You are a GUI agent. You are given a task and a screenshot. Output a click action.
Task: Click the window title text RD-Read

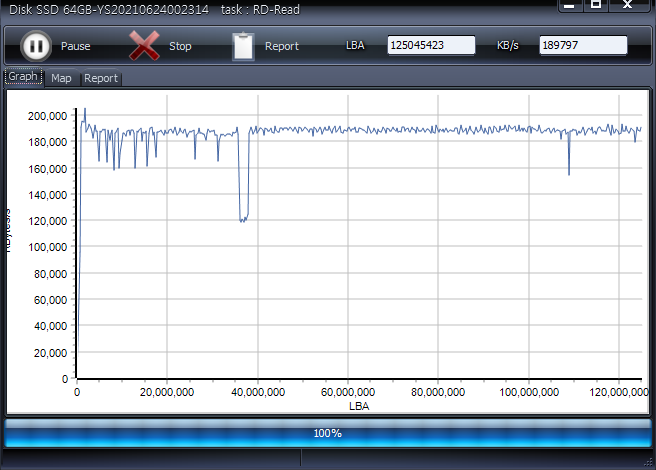(x=276, y=9)
